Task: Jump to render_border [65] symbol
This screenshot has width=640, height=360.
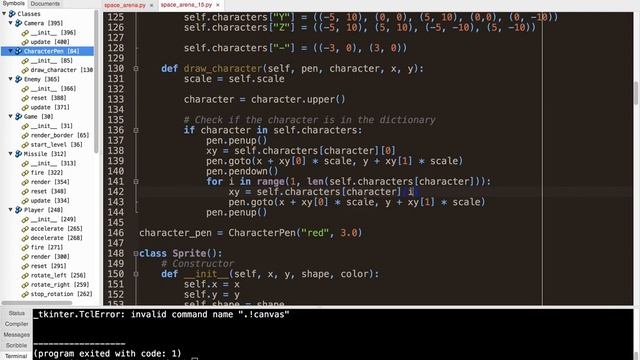Action: tap(60, 135)
